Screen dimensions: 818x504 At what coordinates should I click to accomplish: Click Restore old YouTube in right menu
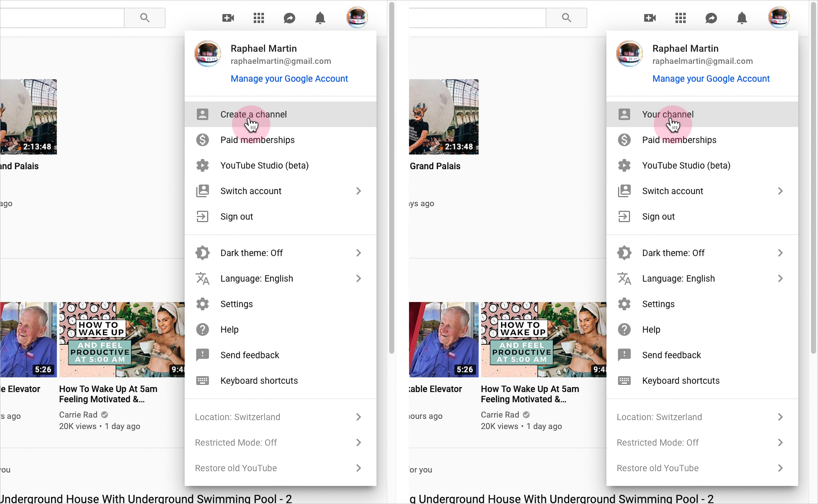pos(702,468)
